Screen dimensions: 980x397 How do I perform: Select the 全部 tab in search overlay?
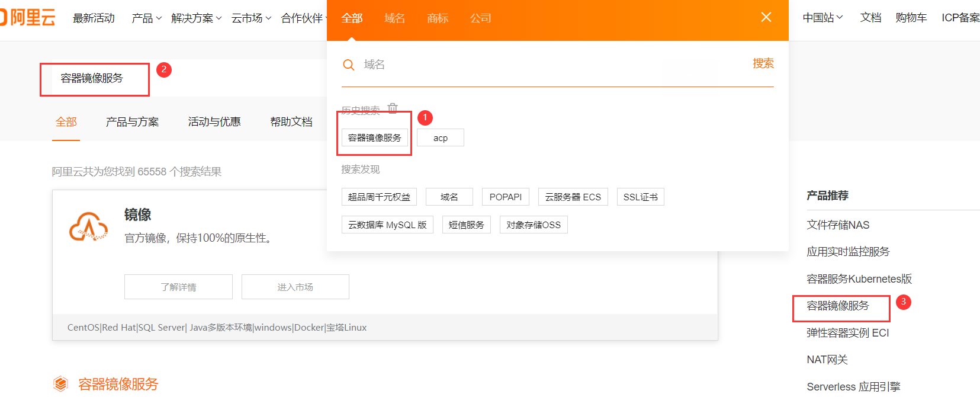pyautogui.click(x=352, y=18)
